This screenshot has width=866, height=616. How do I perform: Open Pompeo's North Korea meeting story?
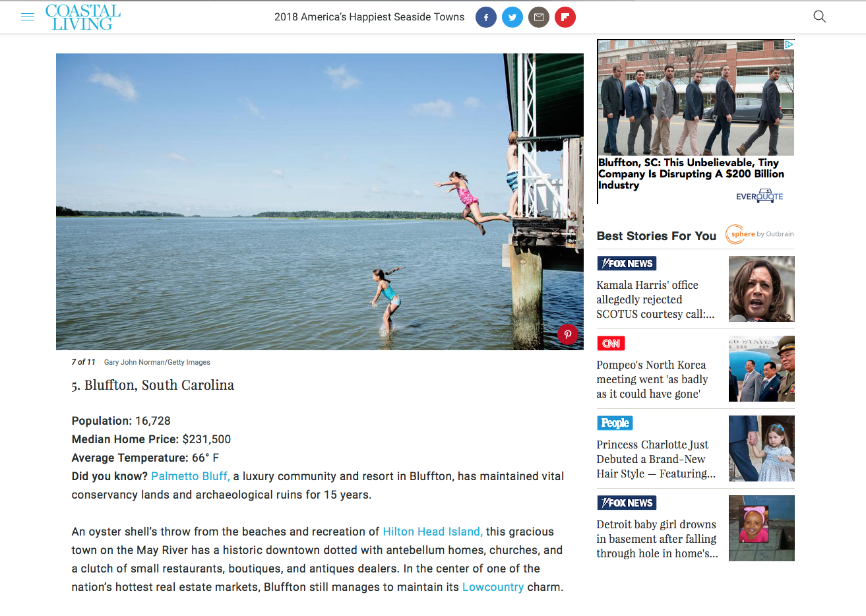point(652,379)
